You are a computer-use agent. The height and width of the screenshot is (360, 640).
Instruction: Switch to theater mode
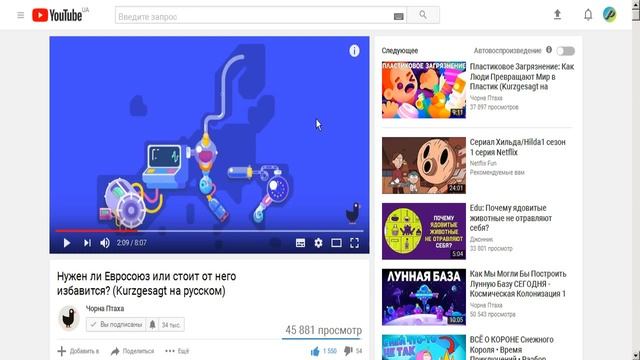point(336,243)
